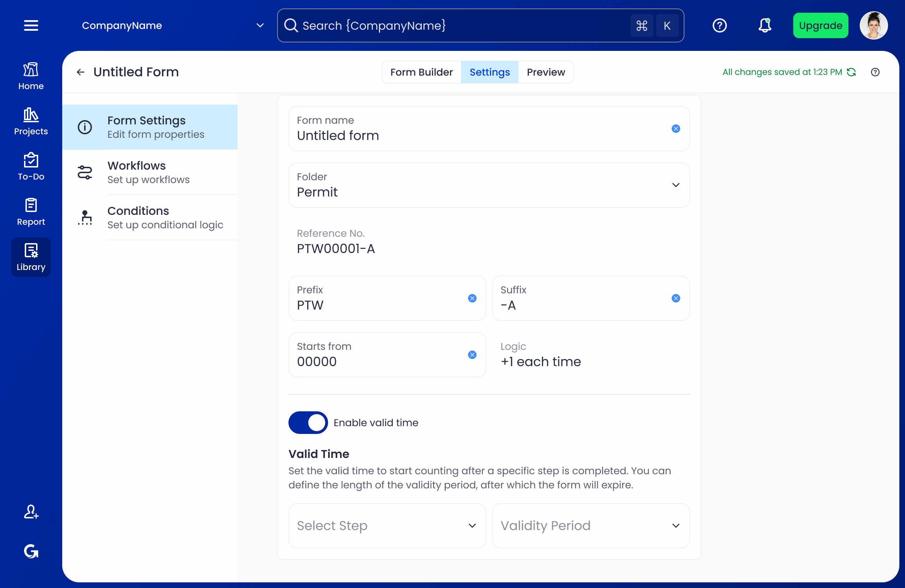Switch to the Preview tab
905x588 pixels.
click(546, 72)
